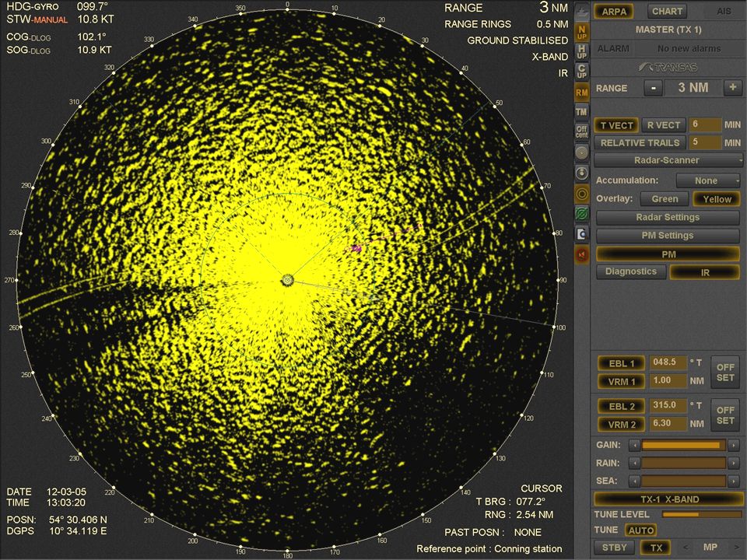Adjust the SEA slider bar
This screenshot has height=560, width=747.
point(684,481)
